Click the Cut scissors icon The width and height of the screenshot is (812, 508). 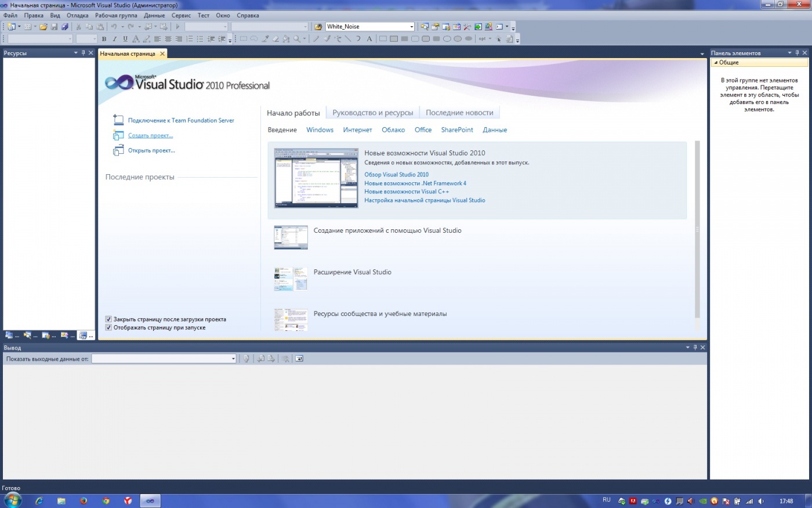pos(78,27)
